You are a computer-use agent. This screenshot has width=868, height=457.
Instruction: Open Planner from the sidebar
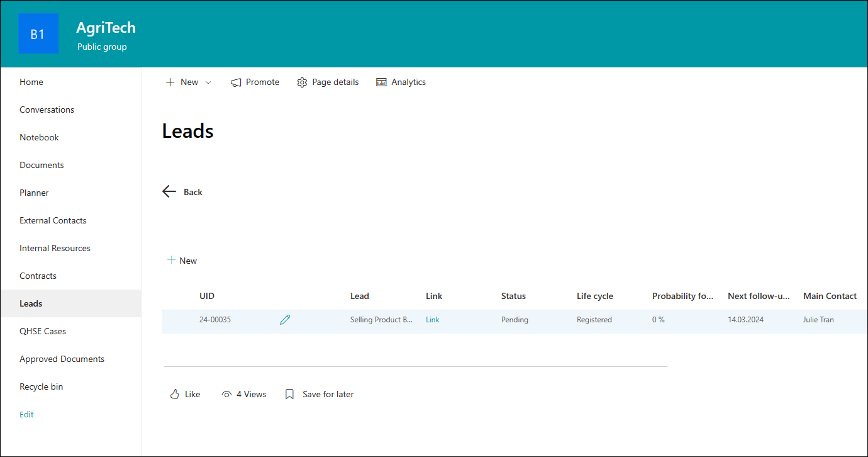pyautogui.click(x=34, y=193)
